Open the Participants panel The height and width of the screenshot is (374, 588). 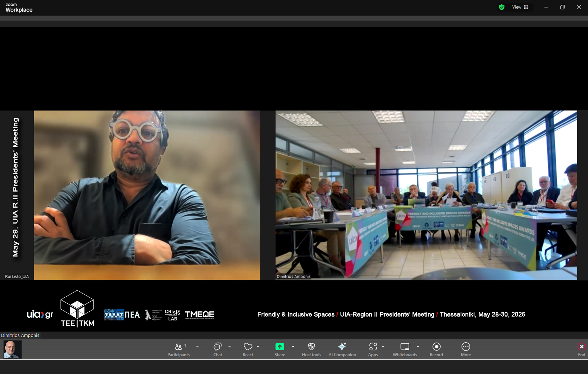[178, 350]
